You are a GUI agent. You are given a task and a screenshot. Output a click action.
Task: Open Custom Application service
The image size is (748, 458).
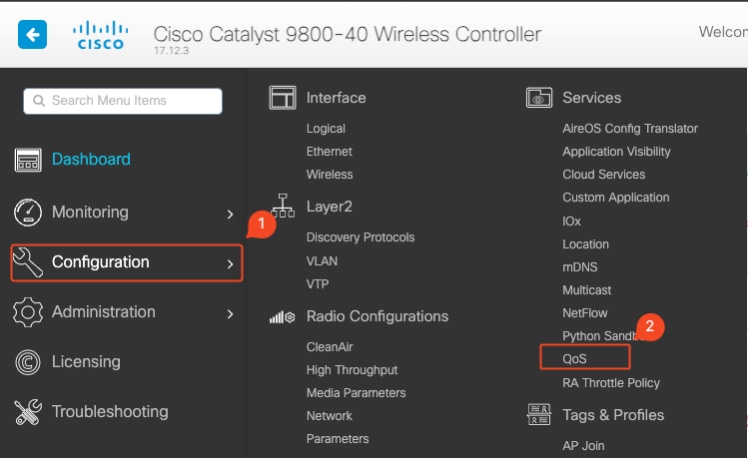616,198
